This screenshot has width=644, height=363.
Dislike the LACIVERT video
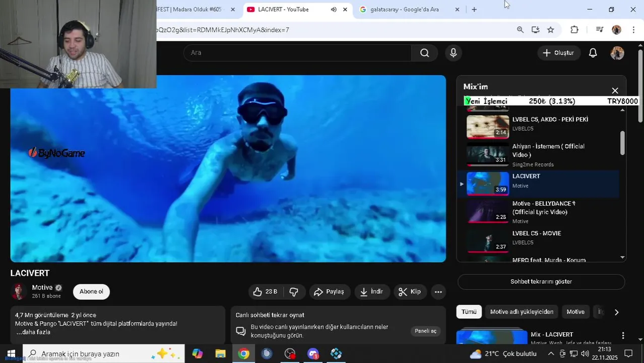click(x=294, y=292)
